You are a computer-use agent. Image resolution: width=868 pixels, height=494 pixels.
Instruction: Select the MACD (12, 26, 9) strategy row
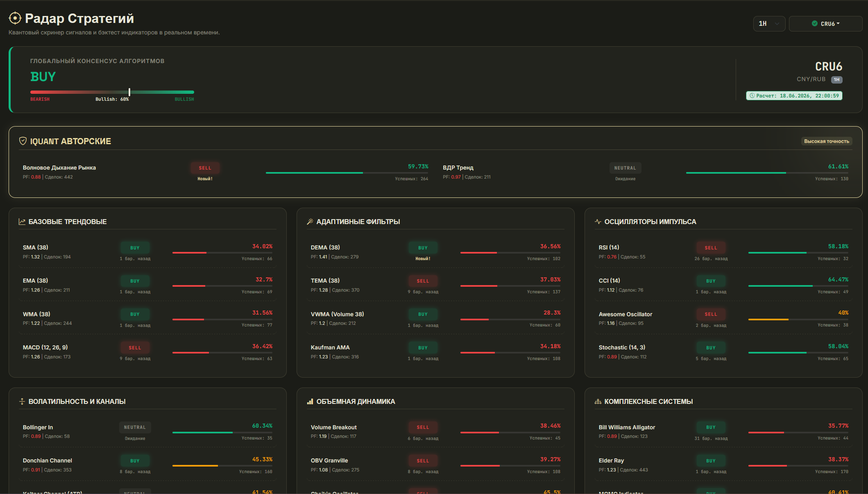[147, 352]
